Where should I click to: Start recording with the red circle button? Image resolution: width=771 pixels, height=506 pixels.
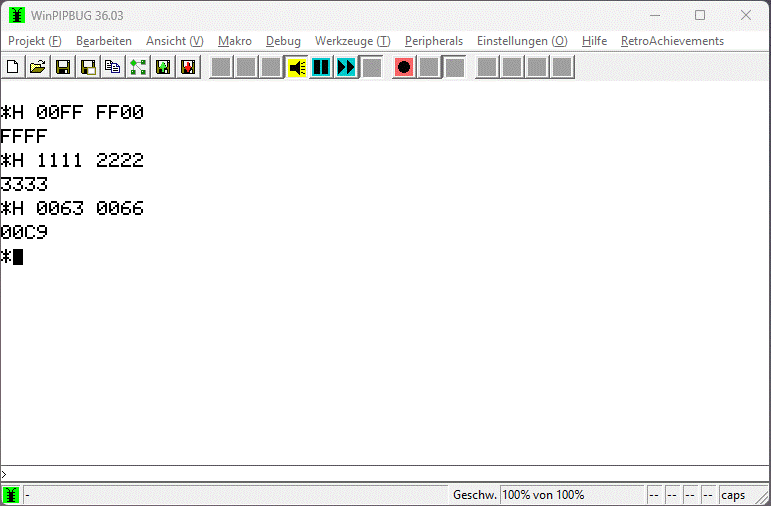click(404, 67)
